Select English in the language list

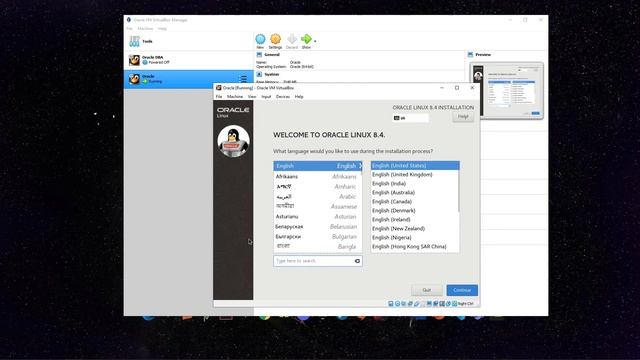(318, 166)
